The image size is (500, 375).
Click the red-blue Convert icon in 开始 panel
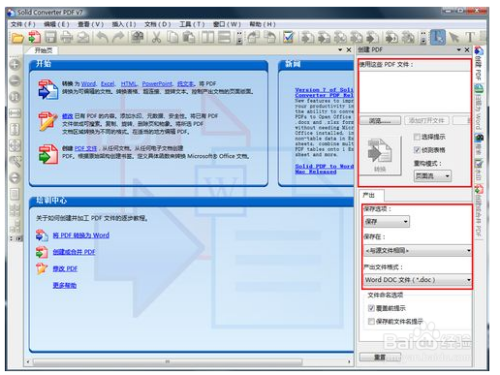point(48,89)
